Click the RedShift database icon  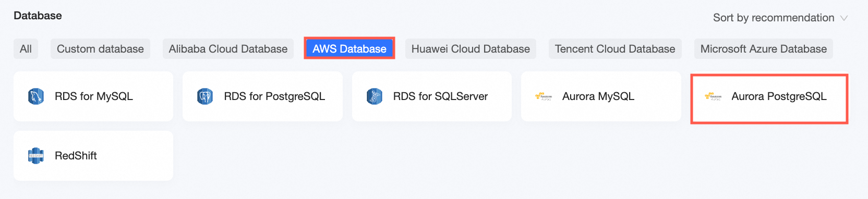[x=36, y=156]
